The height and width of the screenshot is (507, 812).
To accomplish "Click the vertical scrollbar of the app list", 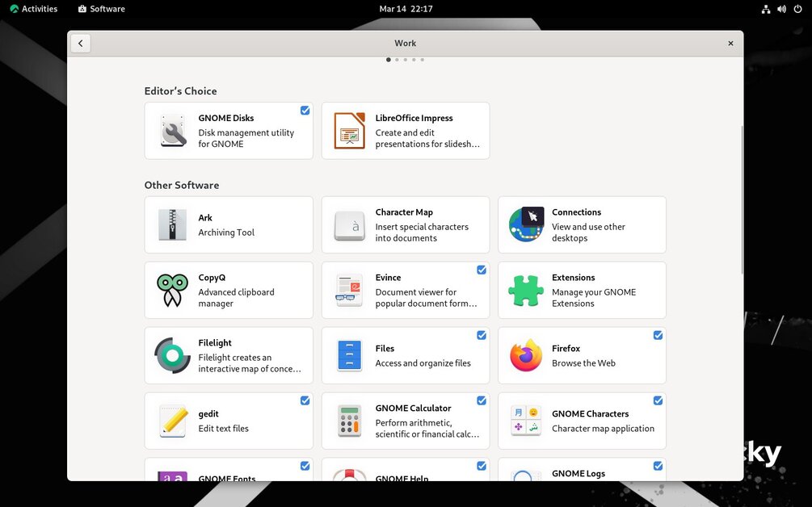I will (x=742, y=199).
